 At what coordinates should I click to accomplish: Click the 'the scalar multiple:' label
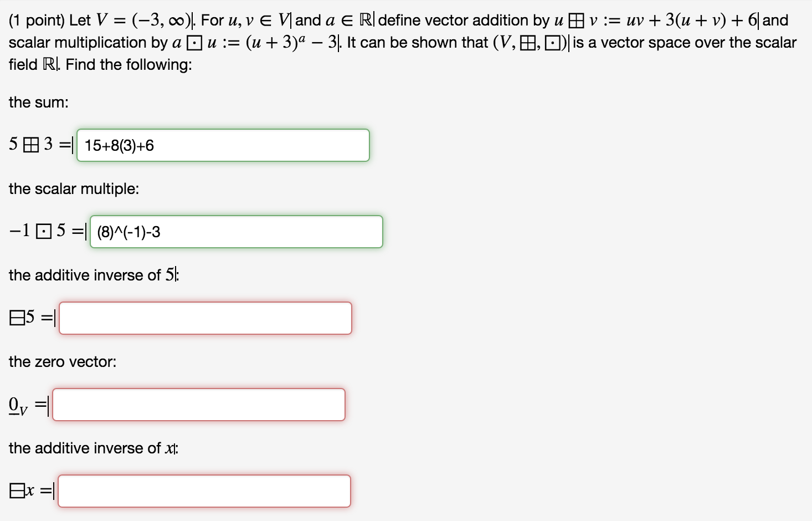click(x=74, y=188)
